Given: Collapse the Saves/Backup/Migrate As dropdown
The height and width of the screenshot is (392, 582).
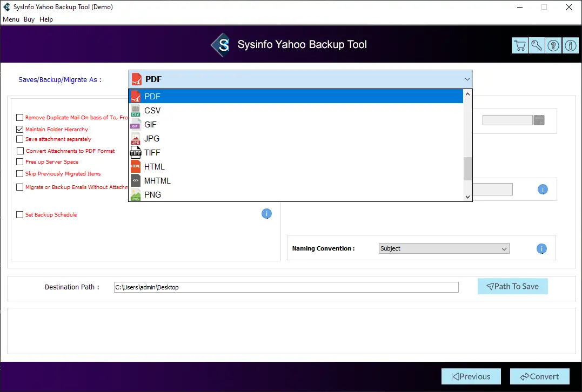Looking at the screenshot, I should [x=467, y=79].
